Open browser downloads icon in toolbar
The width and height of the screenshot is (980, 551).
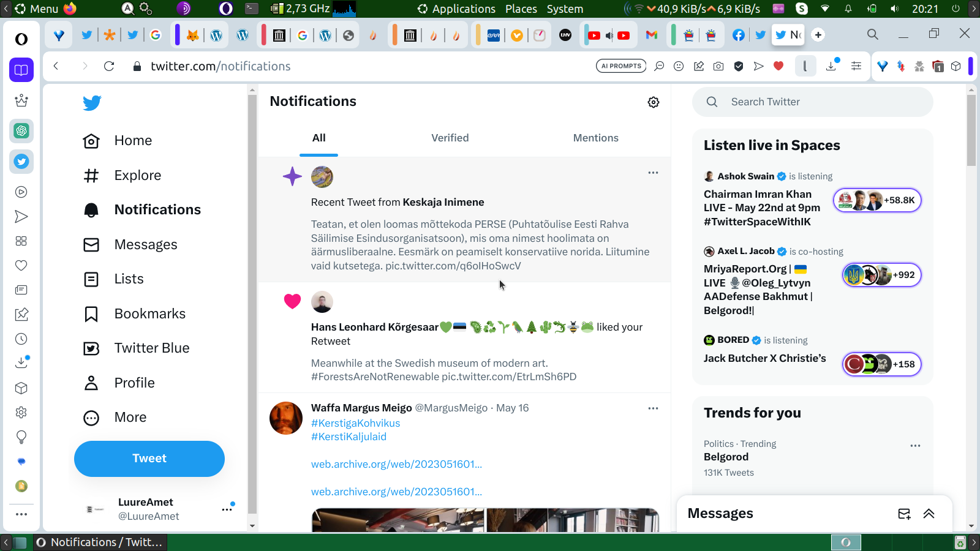[x=831, y=66]
